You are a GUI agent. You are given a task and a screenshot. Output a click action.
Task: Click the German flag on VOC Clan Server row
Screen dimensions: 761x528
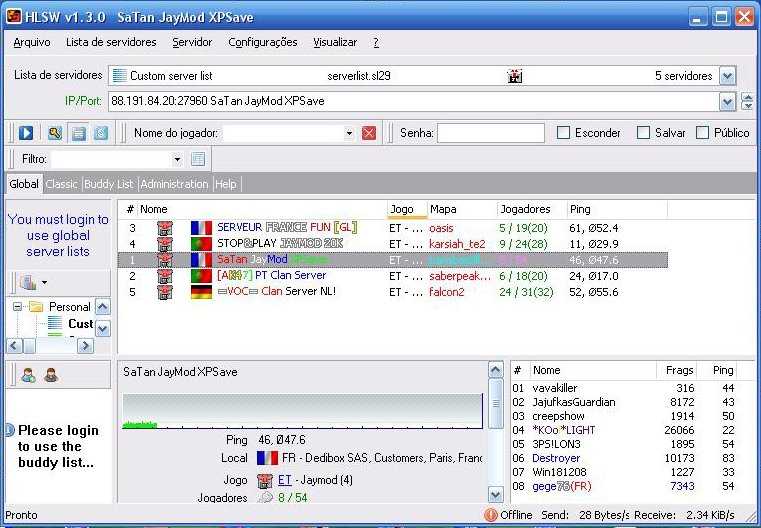point(201,292)
